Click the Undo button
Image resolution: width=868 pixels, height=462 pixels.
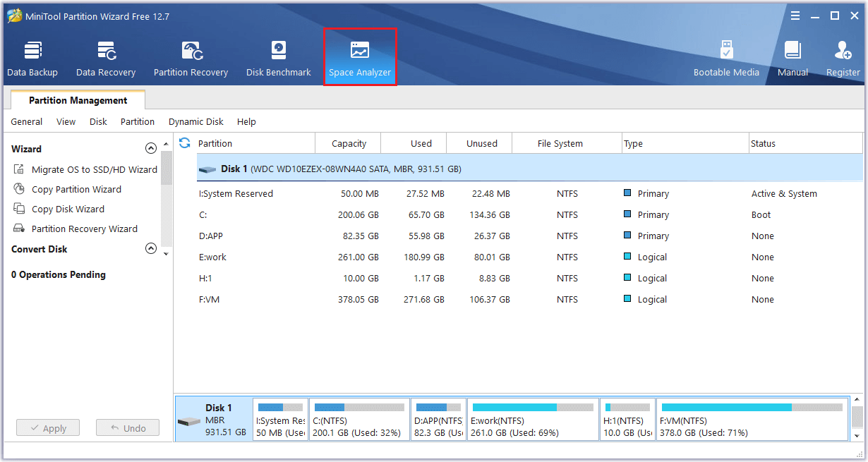pos(128,427)
